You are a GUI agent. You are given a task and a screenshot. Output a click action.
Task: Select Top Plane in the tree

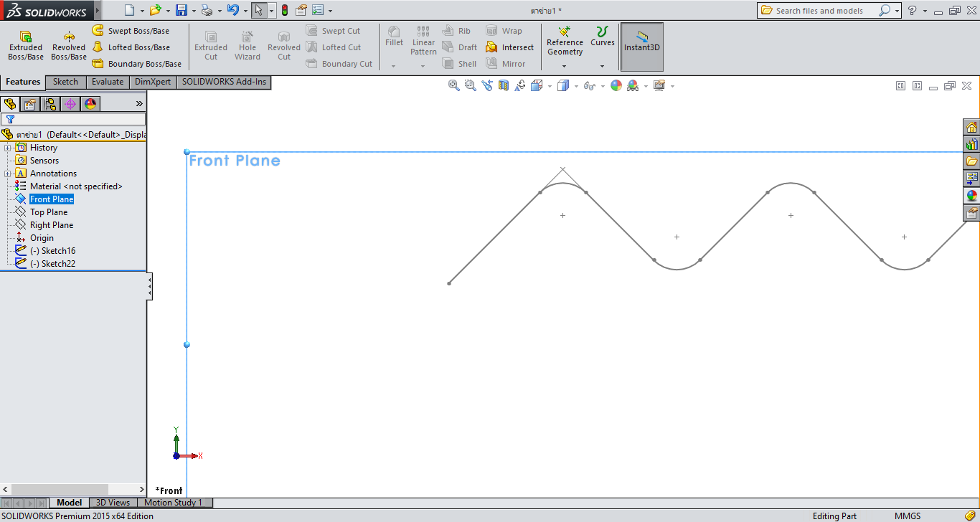49,212
